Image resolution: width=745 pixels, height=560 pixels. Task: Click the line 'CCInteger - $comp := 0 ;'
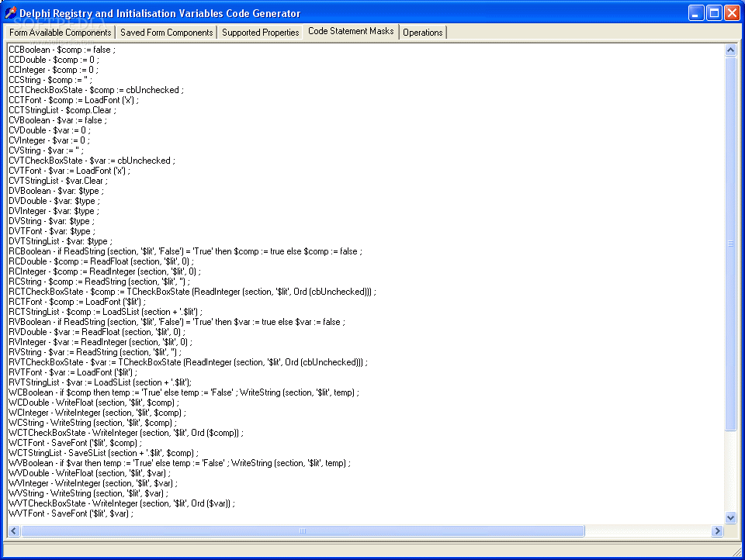click(54, 70)
